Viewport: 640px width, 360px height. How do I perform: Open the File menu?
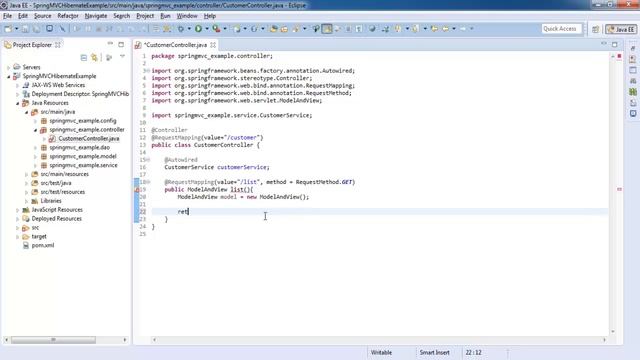(7, 16)
